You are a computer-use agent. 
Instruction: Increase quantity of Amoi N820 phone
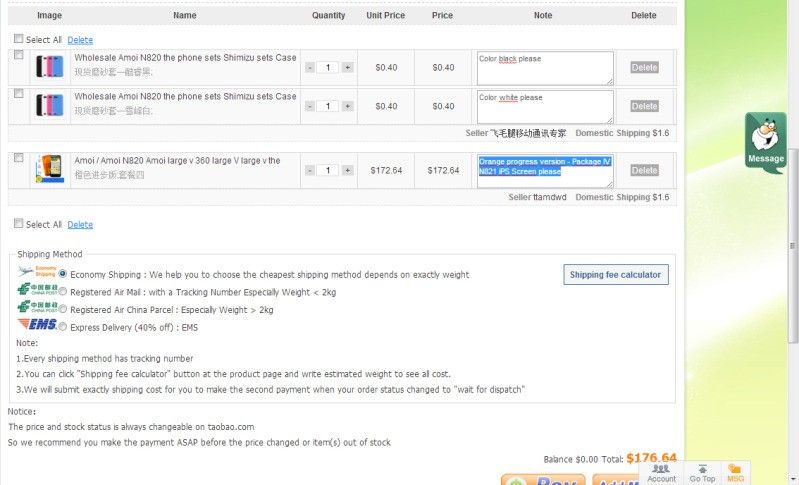[x=348, y=170]
